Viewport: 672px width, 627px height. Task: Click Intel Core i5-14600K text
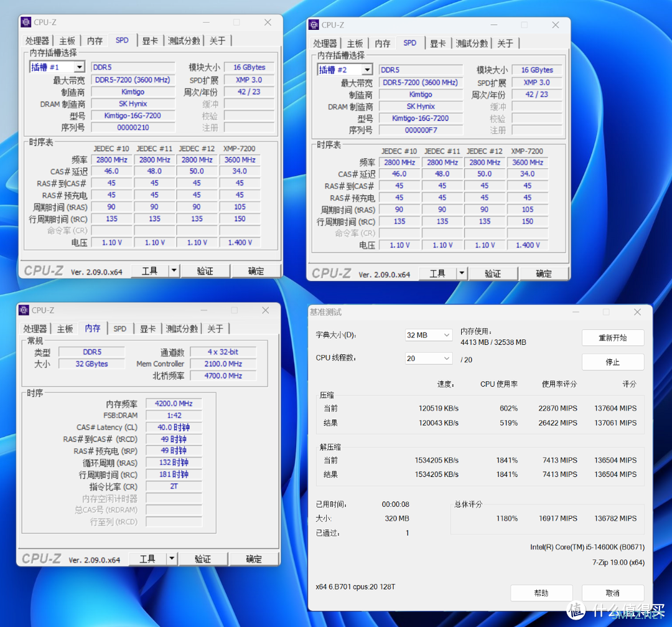pos(587,547)
